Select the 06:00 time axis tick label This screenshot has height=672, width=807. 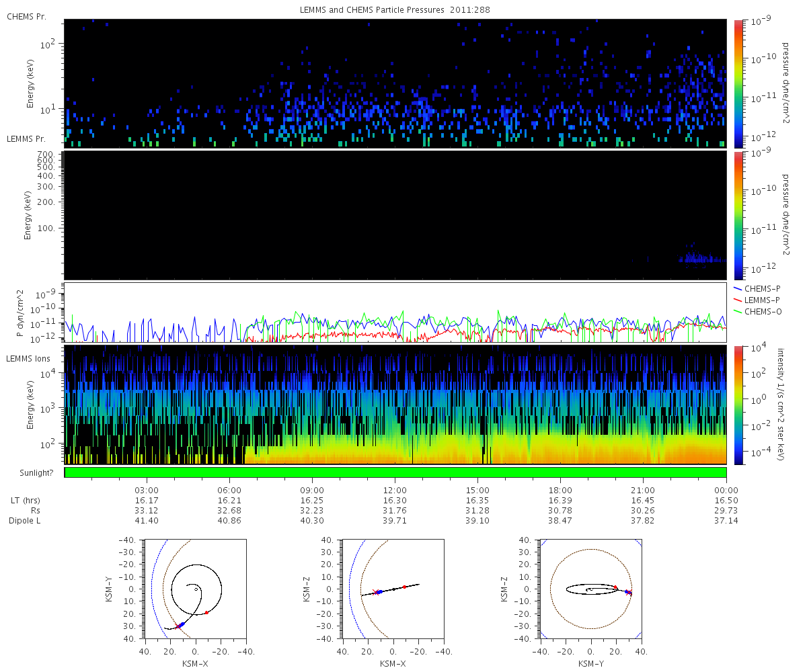[x=229, y=490]
